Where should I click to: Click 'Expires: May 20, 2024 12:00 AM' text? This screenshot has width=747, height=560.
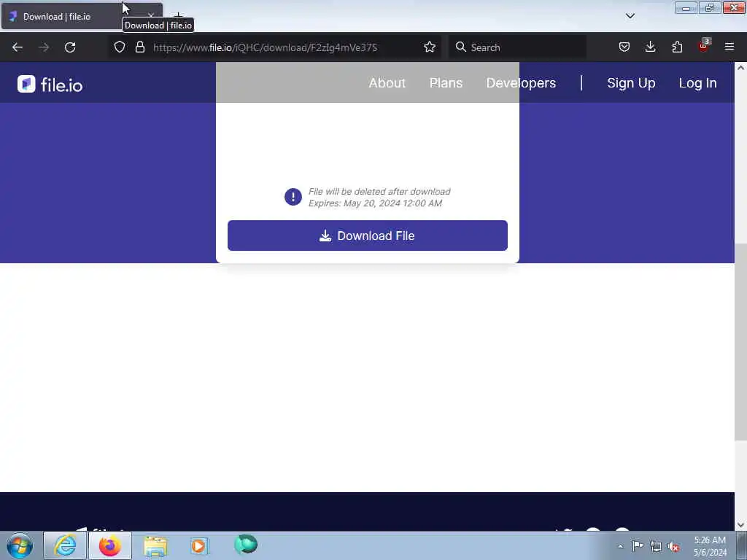click(x=375, y=203)
